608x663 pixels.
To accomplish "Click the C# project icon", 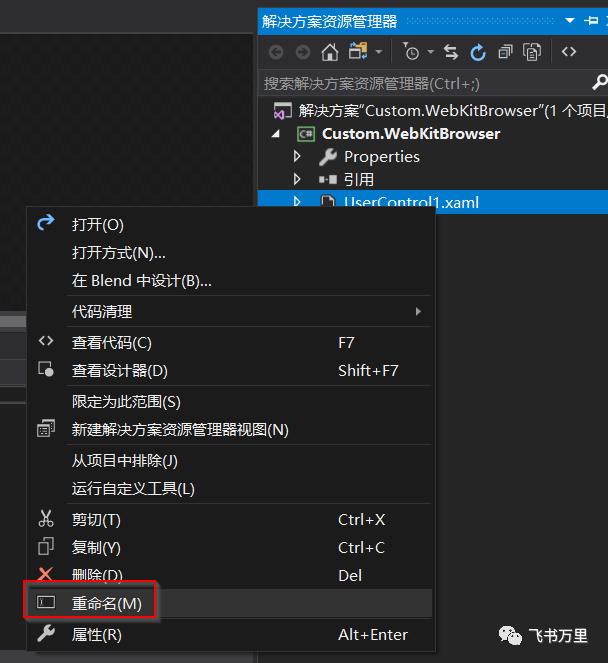I will 305,134.
